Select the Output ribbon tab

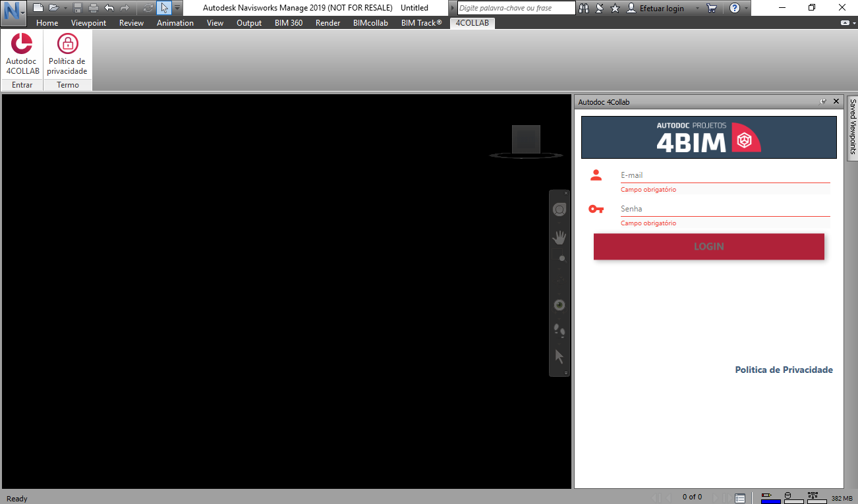click(x=249, y=23)
